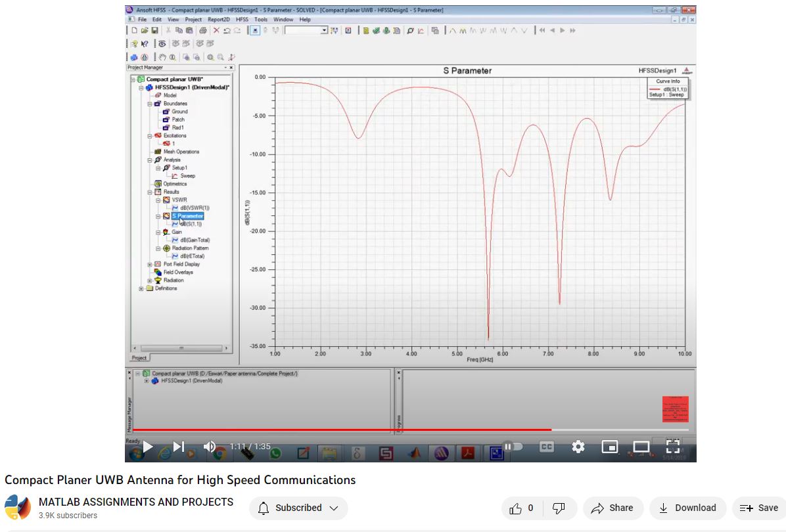Select Mesh Operations in the project tree
786x532 pixels.
coord(181,152)
